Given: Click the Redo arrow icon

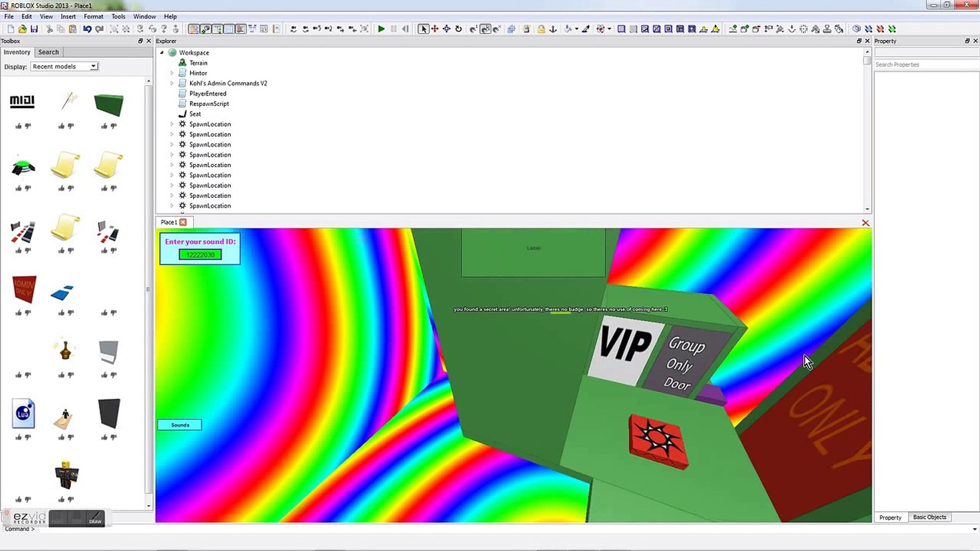Looking at the screenshot, I should [100, 29].
